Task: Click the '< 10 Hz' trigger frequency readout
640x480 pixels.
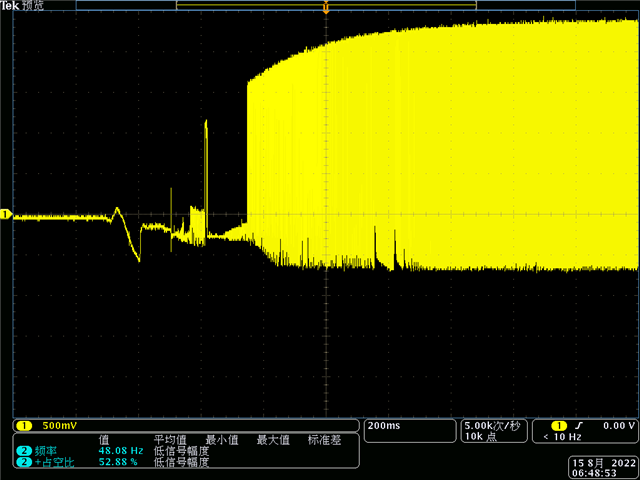Action: click(562, 437)
